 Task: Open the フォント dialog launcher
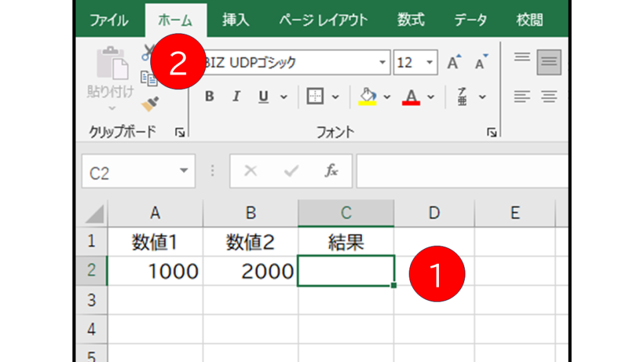click(491, 132)
